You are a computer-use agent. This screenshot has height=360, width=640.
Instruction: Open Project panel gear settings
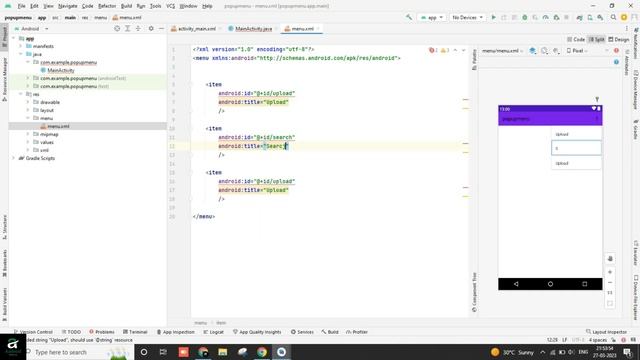point(151,29)
